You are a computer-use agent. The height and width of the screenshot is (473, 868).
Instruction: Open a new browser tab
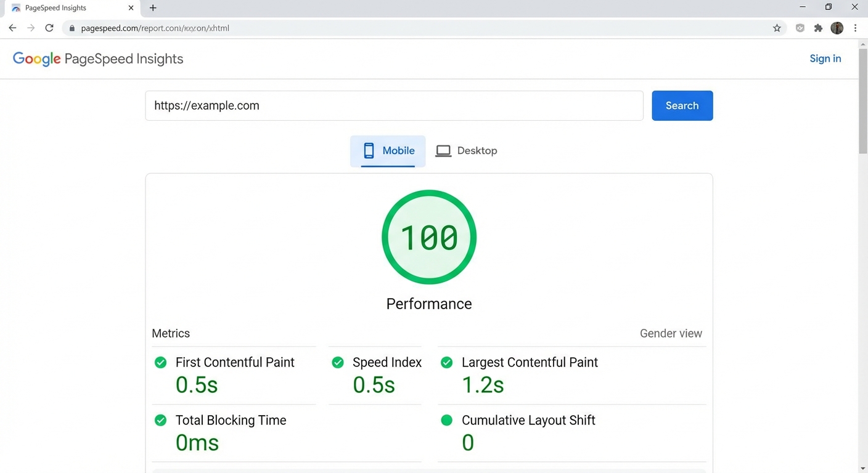coord(153,8)
